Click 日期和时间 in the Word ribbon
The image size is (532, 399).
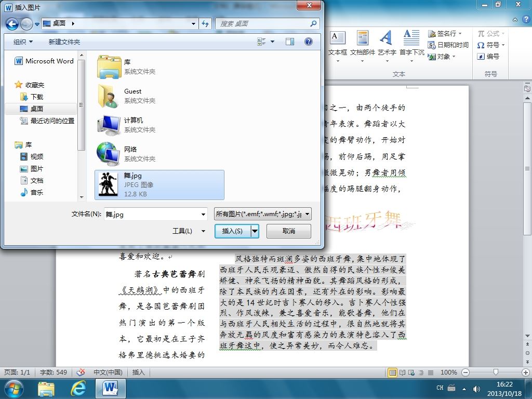pyautogui.click(x=448, y=45)
